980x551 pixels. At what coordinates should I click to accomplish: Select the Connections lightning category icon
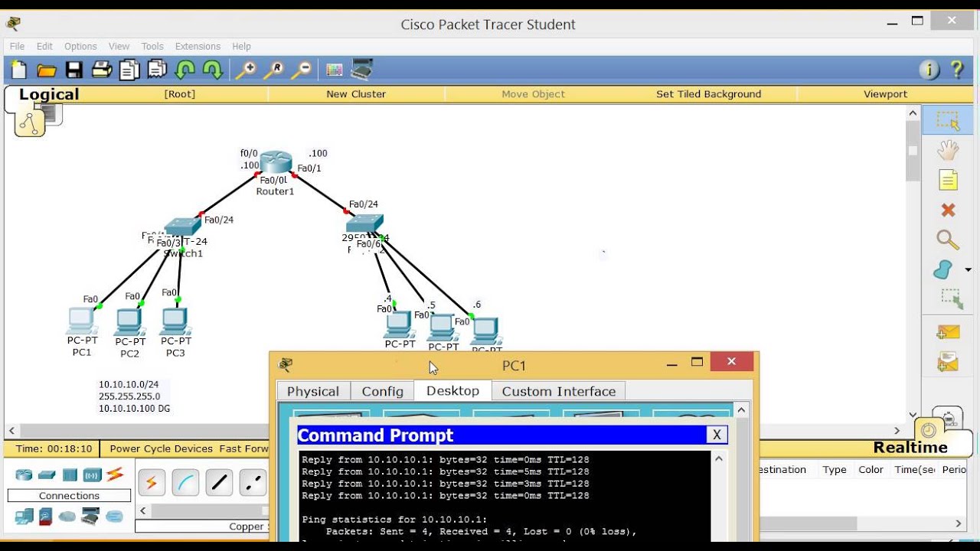point(116,474)
